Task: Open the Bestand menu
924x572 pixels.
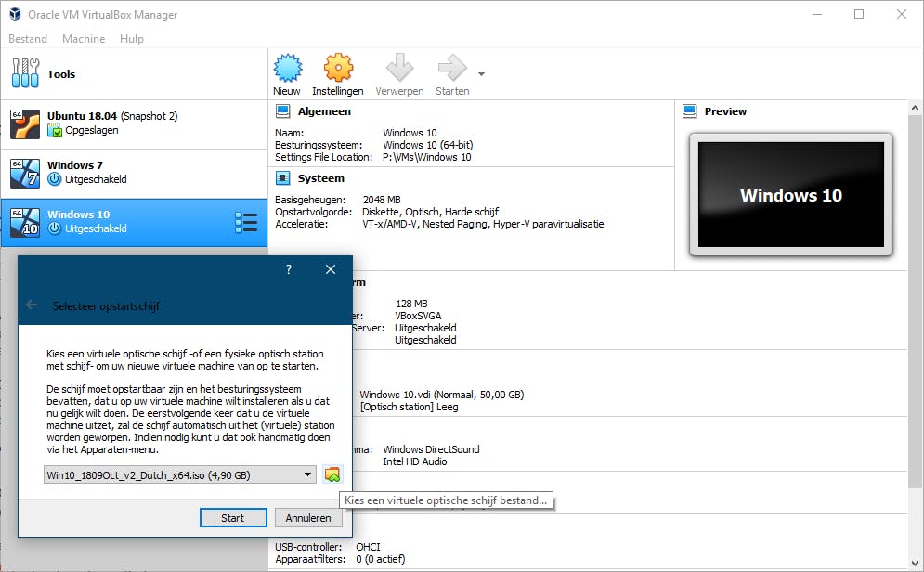Action: click(x=28, y=39)
